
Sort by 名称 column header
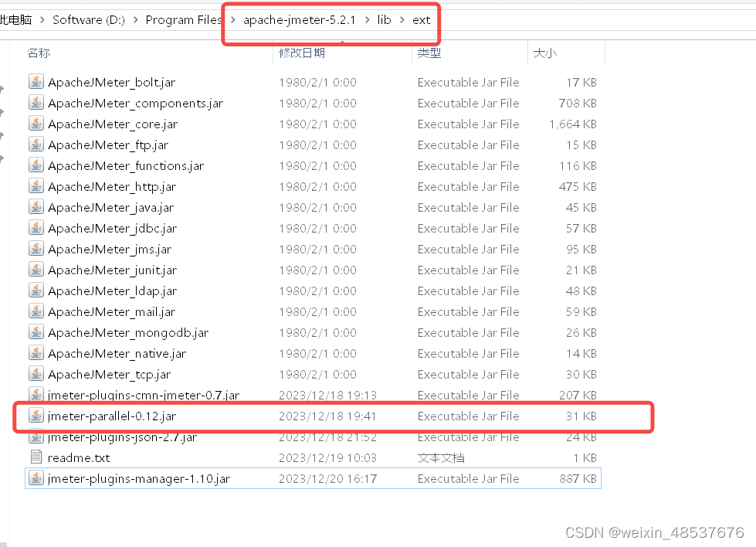39,53
